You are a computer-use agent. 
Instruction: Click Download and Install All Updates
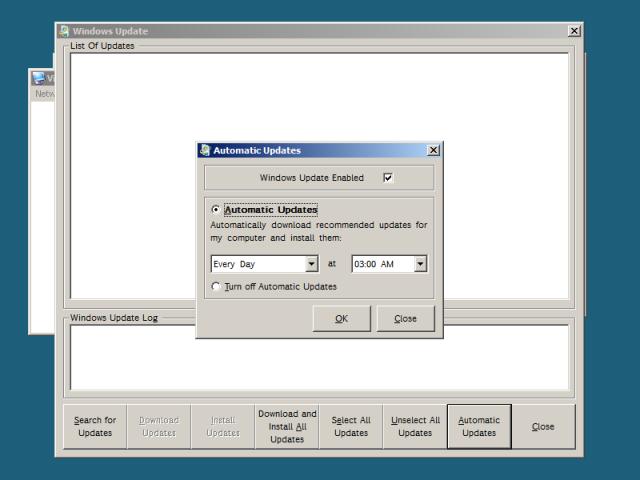tap(287, 427)
